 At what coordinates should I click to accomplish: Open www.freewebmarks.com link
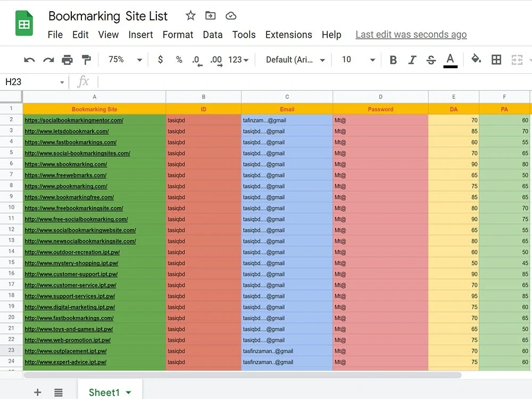point(65,176)
